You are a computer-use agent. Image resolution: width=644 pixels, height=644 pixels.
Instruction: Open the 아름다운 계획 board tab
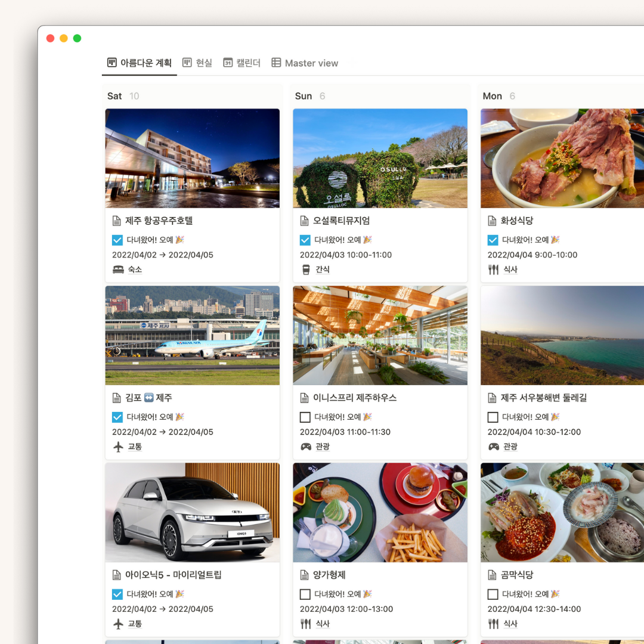coord(139,63)
